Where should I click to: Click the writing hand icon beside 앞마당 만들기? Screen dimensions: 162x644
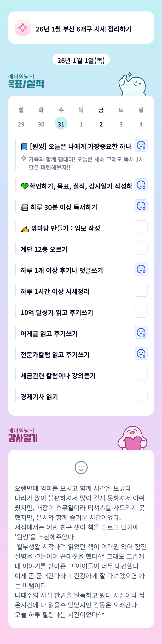[x=25, y=228]
